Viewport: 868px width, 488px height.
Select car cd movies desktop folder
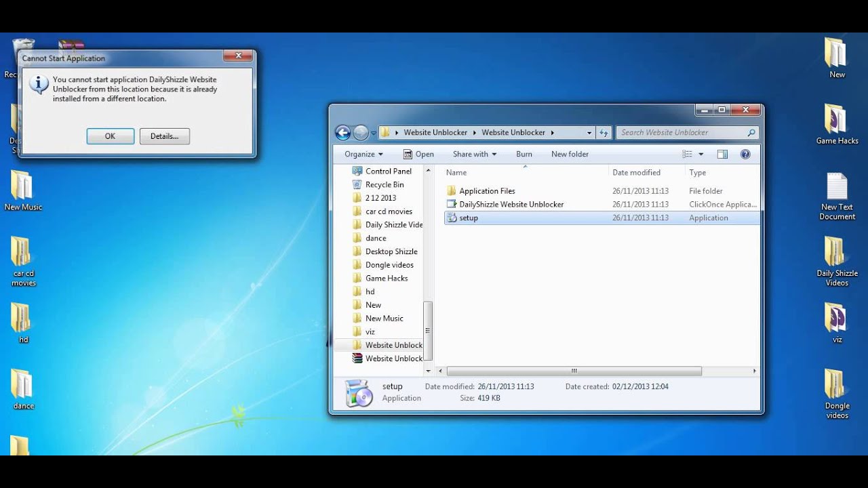pos(23,262)
